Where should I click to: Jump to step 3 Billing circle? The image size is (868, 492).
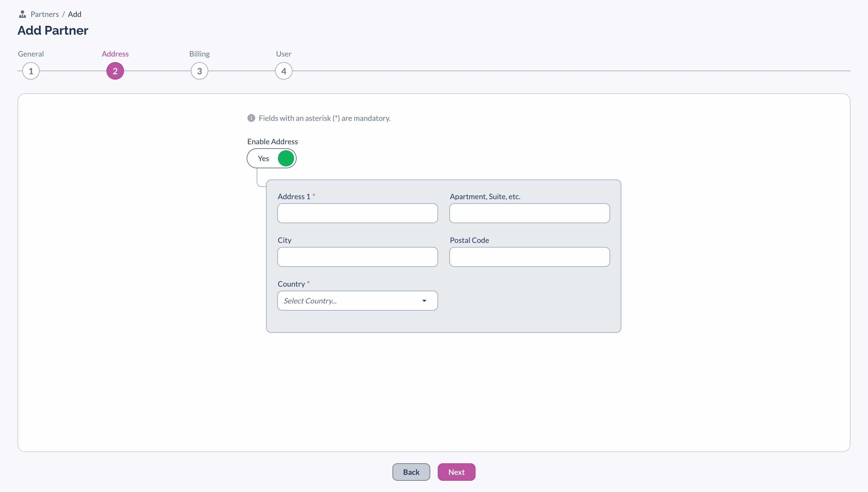pos(199,71)
